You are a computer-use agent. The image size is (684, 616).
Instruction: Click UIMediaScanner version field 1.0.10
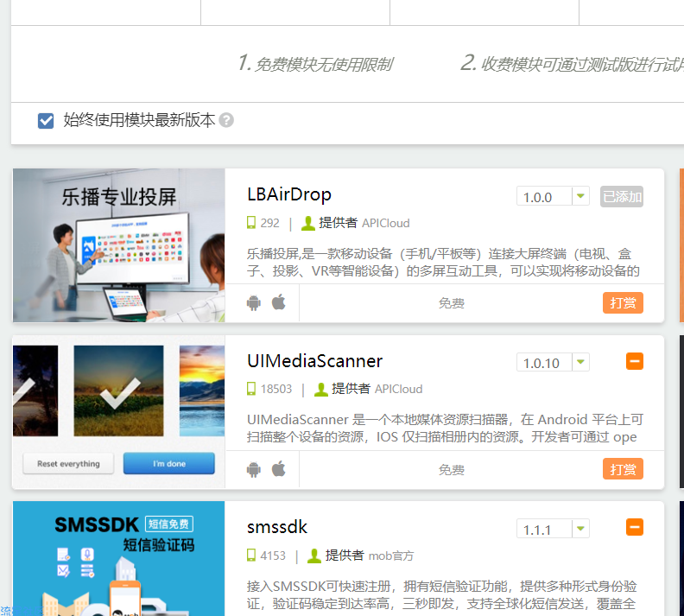click(544, 363)
